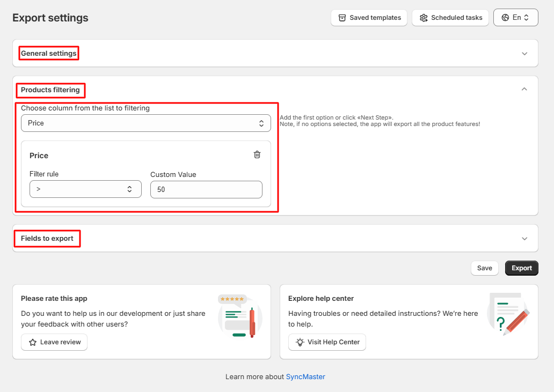Open the En language selector
The image size is (554, 392).
pos(515,18)
